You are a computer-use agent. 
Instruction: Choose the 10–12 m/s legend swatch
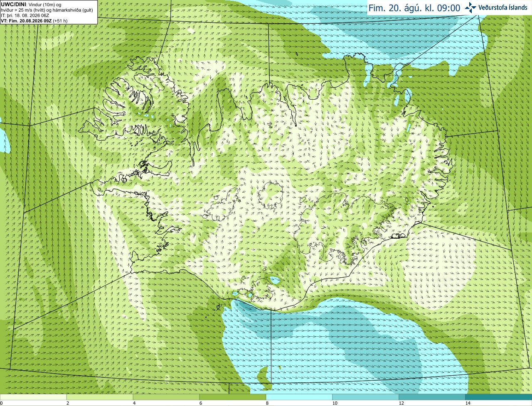point(366,397)
